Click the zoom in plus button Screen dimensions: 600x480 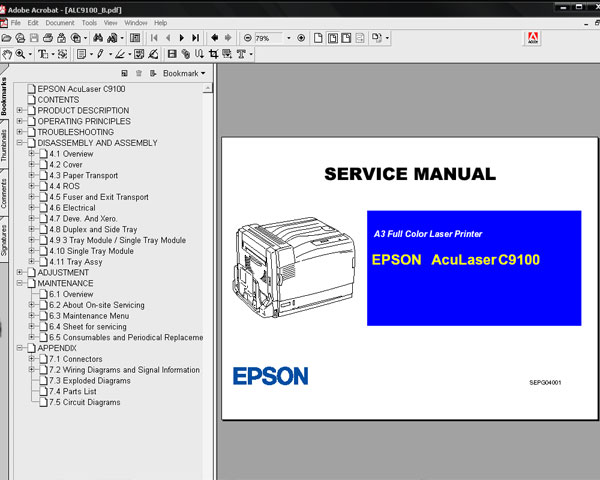pos(301,38)
